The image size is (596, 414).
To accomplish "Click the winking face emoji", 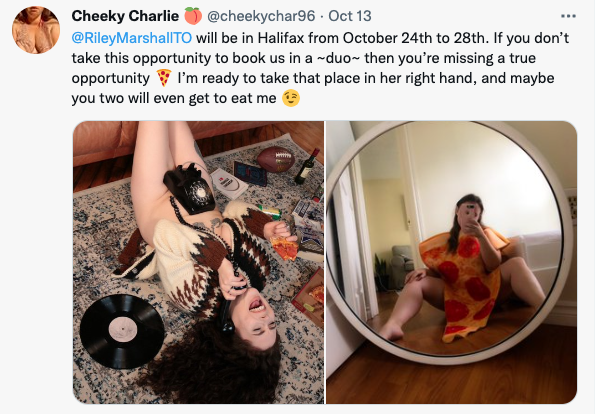I will tap(290, 98).
